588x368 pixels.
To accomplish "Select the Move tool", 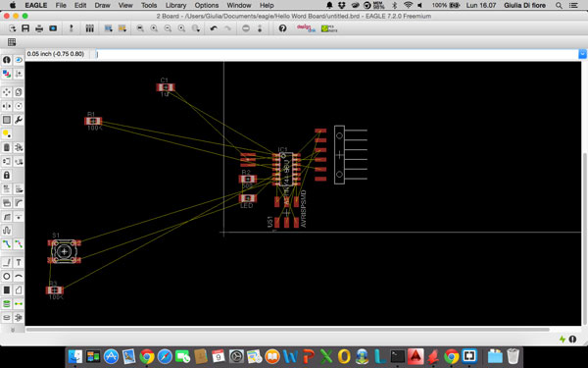I will click(x=7, y=92).
